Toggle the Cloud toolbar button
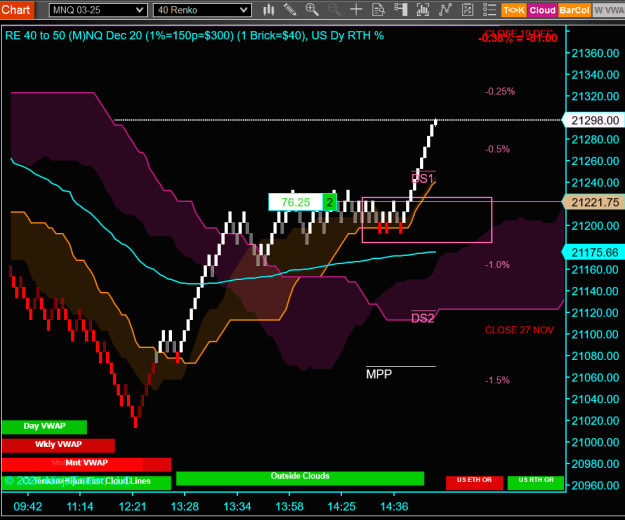The image size is (625, 520). pos(542,10)
